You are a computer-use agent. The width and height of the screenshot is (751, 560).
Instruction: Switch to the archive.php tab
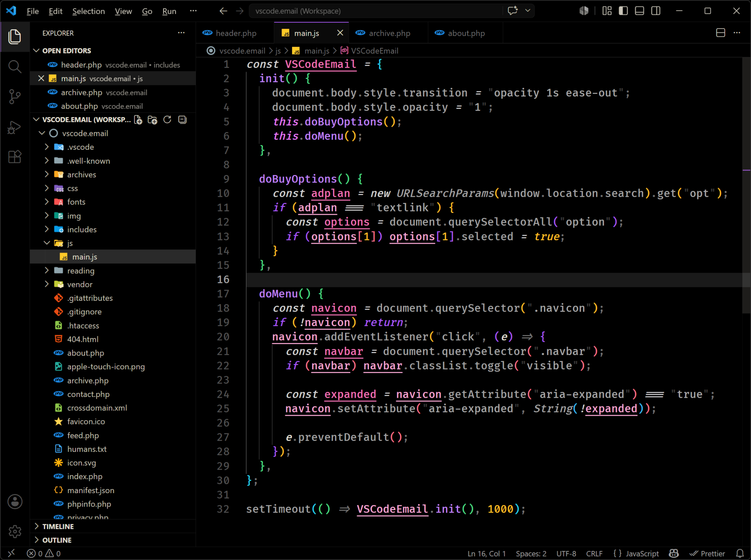389,33
